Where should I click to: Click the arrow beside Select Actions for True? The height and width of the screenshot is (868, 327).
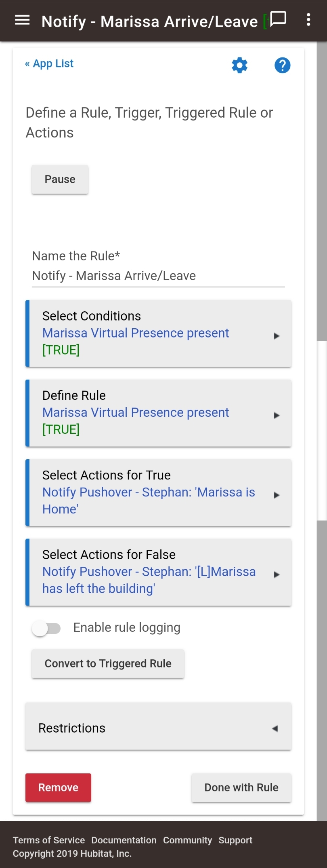pyautogui.click(x=277, y=495)
